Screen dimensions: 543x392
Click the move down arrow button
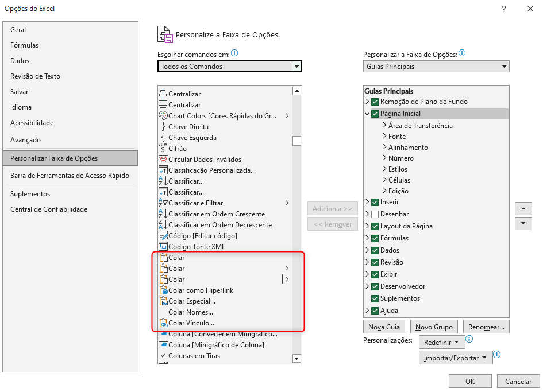tap(523, 223)
